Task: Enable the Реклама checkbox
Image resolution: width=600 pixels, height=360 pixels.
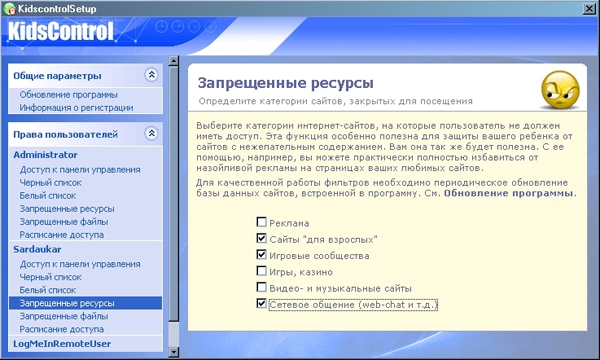Action: point(261,222)
